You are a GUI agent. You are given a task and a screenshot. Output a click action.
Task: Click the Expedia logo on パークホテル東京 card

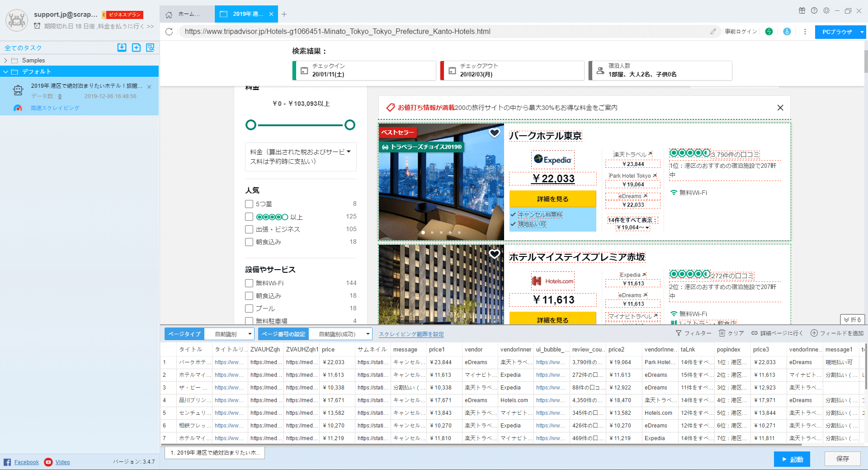(552, 160)
